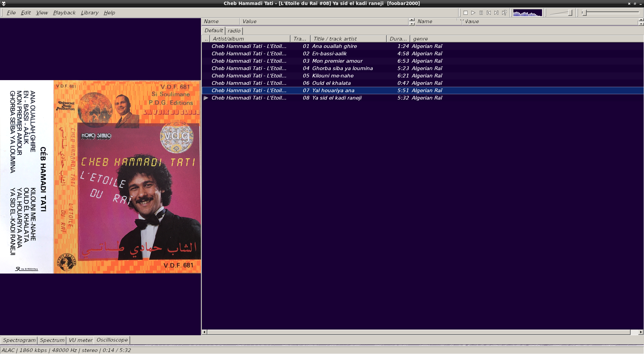The image size is (644, 354).
Task: Open the View menu
Action: pos(42,13)
